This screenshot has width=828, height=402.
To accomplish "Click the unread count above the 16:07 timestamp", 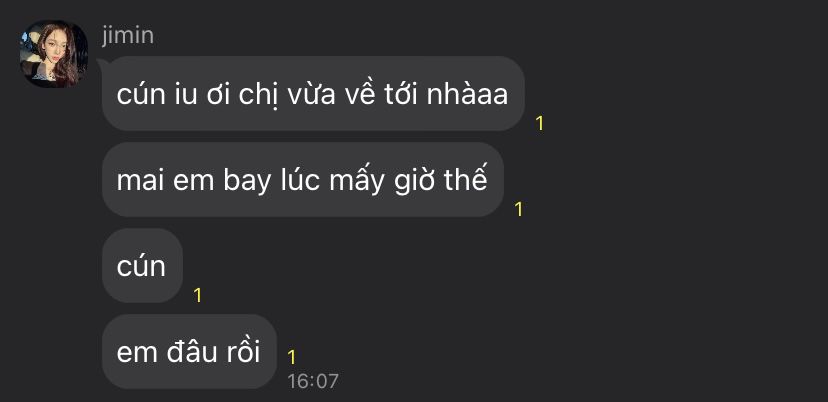I will tap(291, 357).
